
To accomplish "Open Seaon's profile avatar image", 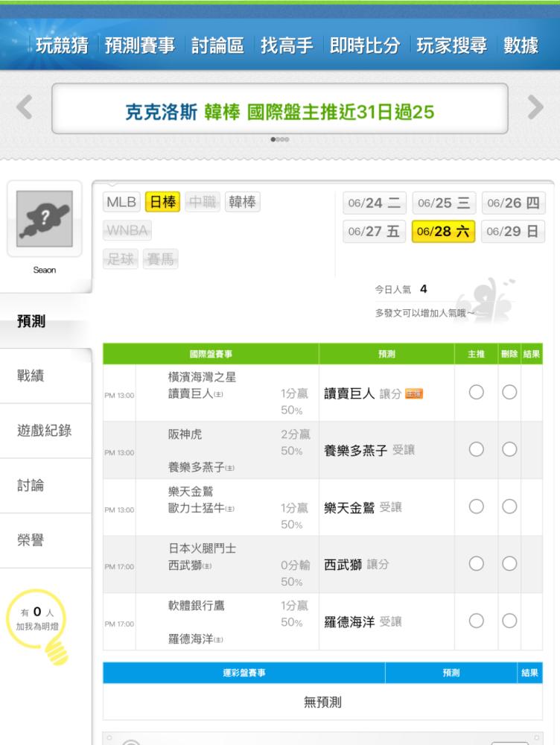I will pyautogui.click(x=45, y=218).
